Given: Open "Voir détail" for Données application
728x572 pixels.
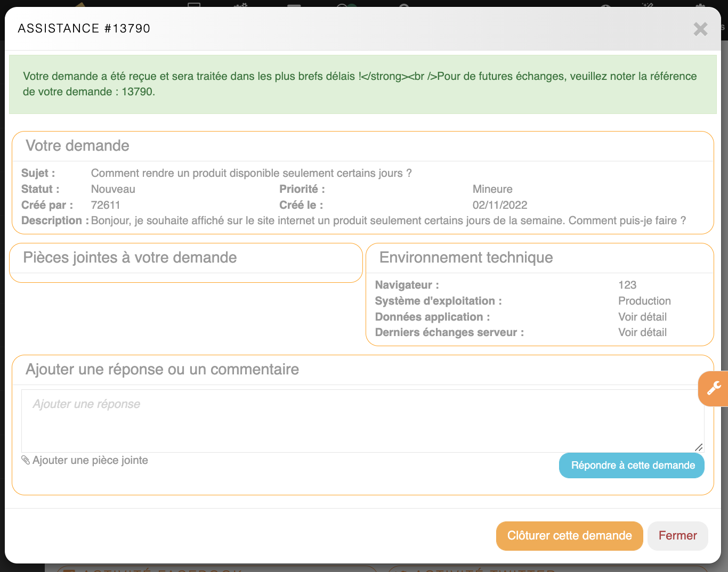Looking at the screenshot, I should pyautogui.click(x=642, y=317).
